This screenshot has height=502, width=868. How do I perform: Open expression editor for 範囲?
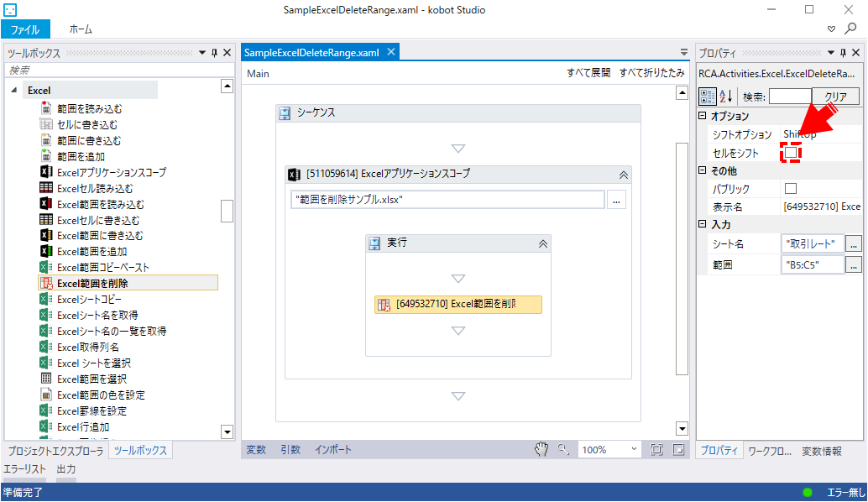854,264
